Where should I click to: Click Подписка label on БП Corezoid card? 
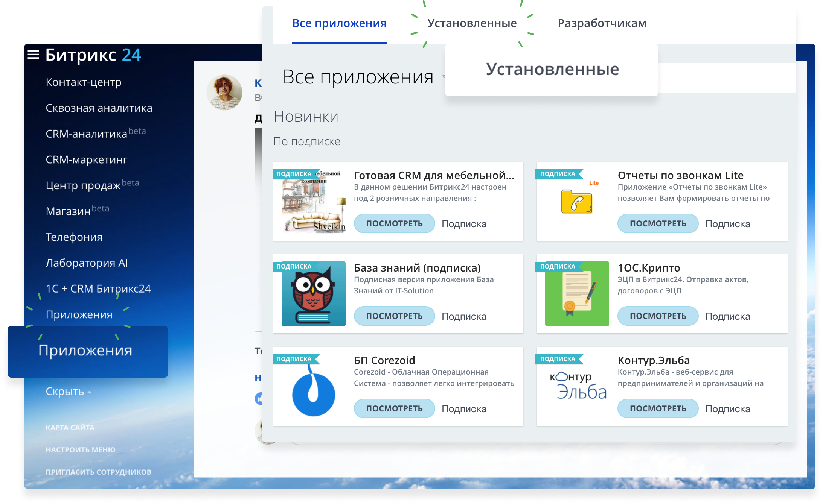tap(464, 409)
